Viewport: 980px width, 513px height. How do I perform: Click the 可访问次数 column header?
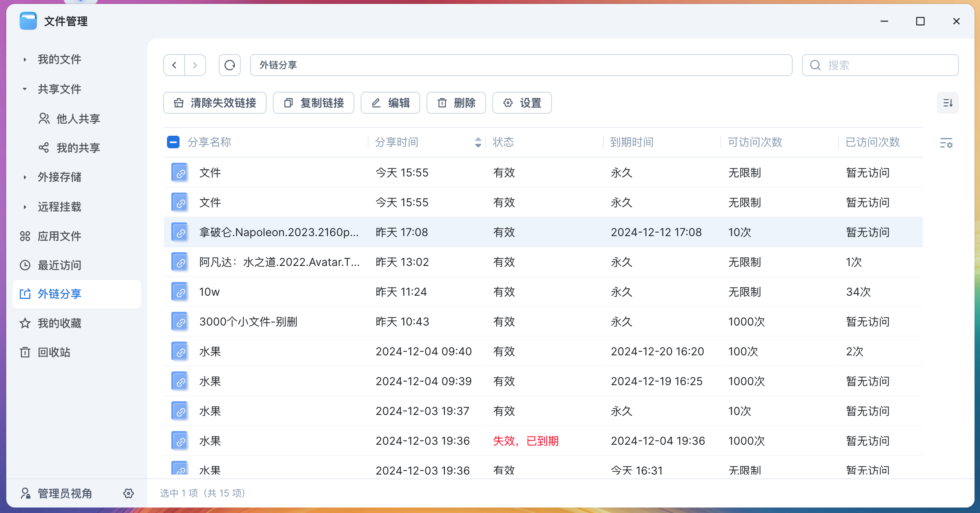[x=755, y=142]
